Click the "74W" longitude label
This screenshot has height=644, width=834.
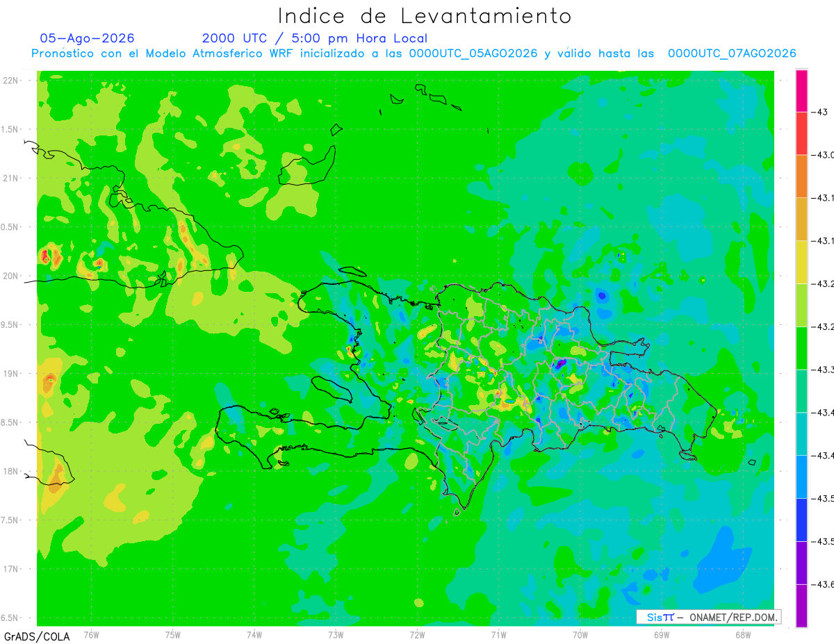(254, 634)
